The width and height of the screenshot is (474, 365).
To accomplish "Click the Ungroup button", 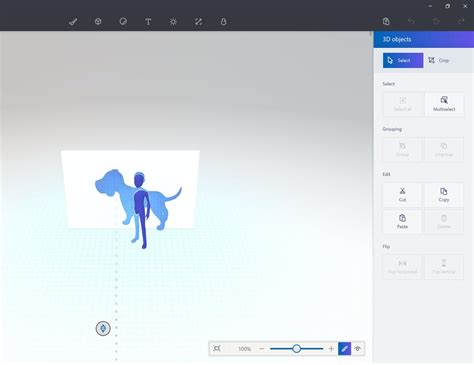I will click(x=444, y=149).
